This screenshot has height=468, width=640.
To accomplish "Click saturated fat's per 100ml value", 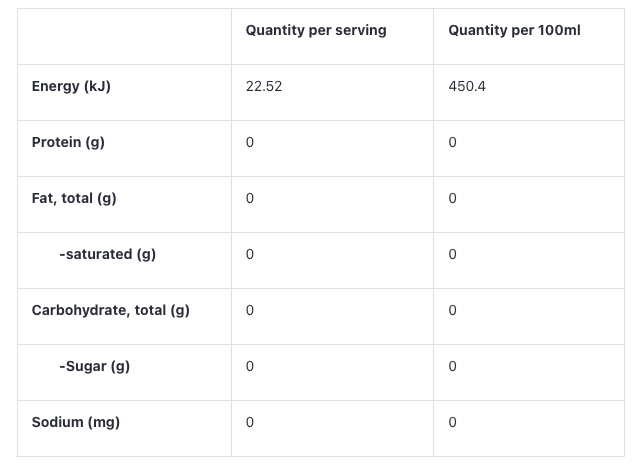I will (x=453, y=255).
